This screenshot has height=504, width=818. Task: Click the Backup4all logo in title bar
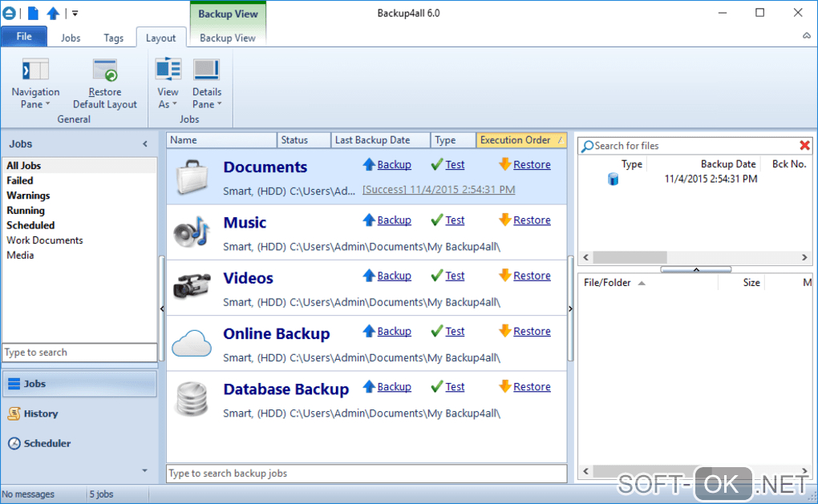(x=9, y=13)
